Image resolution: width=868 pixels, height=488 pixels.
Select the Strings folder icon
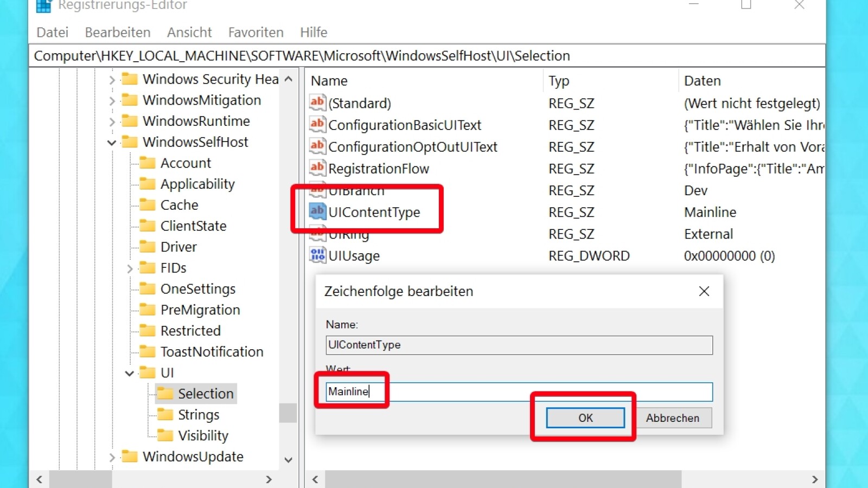coord(165,415)
